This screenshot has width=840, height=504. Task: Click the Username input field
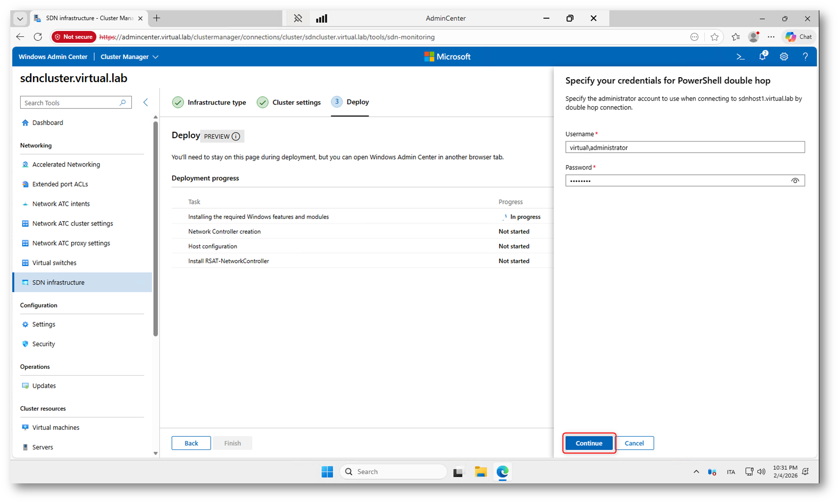click(684, 147)
